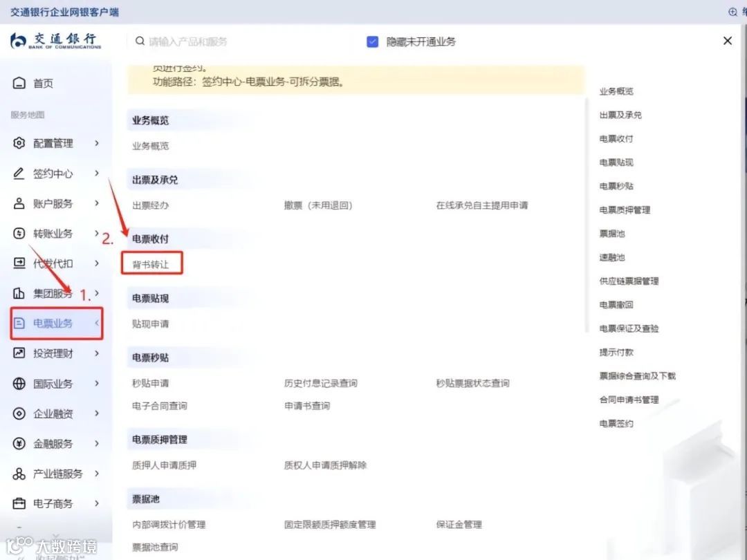Click the 企业融资 icon
Viewport: 747px width, 560px height.
(x=19, y=413)
